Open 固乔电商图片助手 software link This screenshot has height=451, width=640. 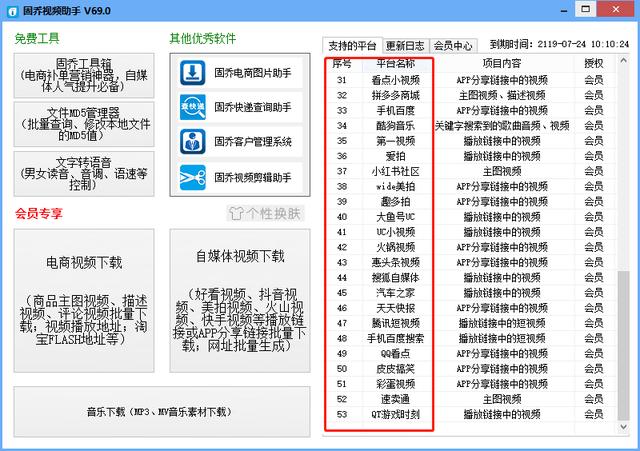[240, 73]
